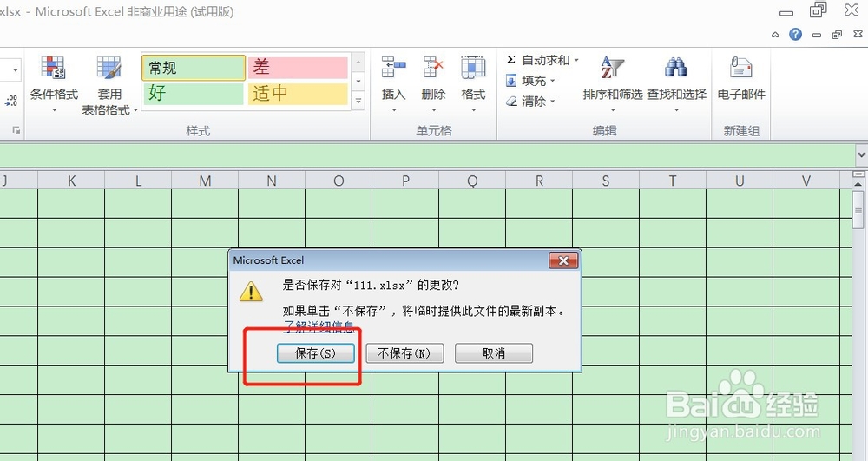
Task: Click decimal places .00 icon
Action: pos(11,101)
